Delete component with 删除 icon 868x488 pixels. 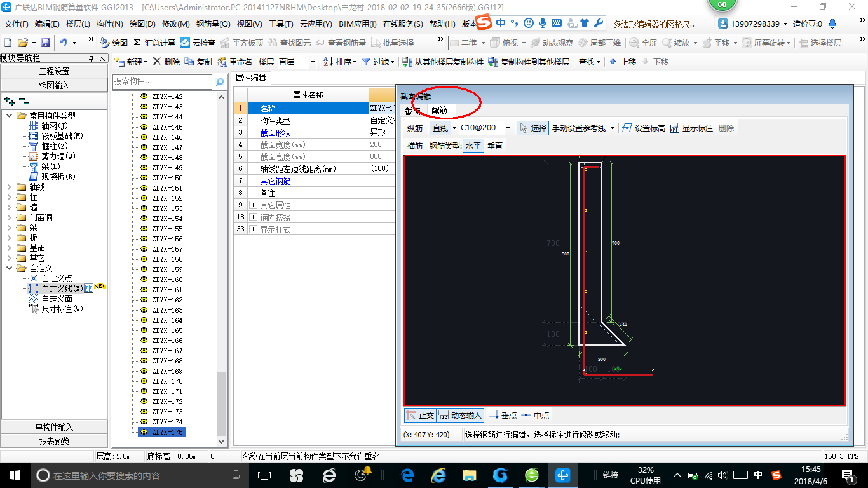166,62
